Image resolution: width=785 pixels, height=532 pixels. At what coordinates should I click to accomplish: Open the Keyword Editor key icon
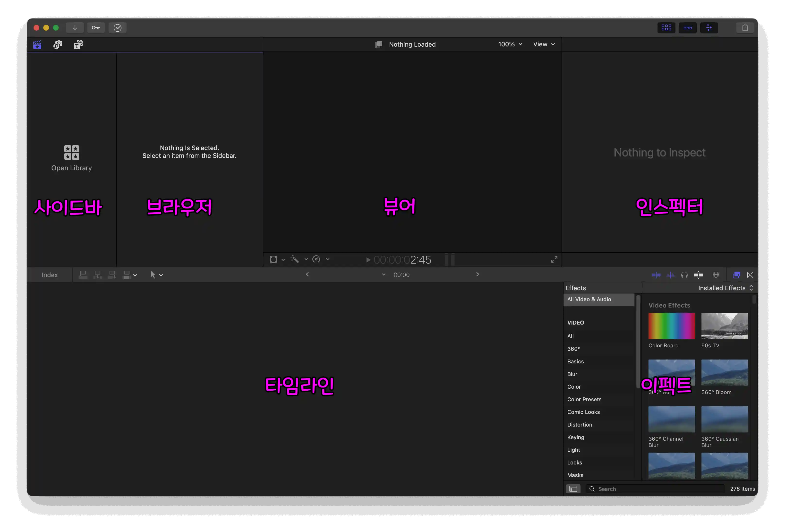pos(96,28)
